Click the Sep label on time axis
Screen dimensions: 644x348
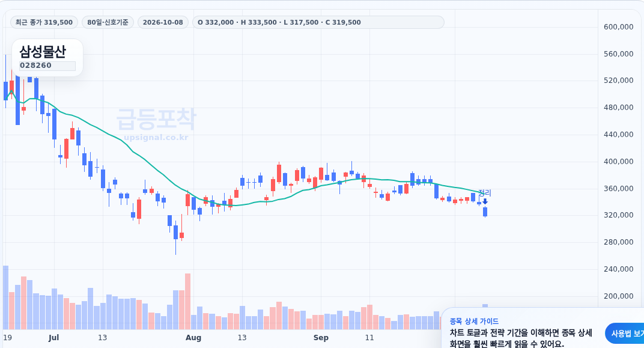(x=321, y=338)
